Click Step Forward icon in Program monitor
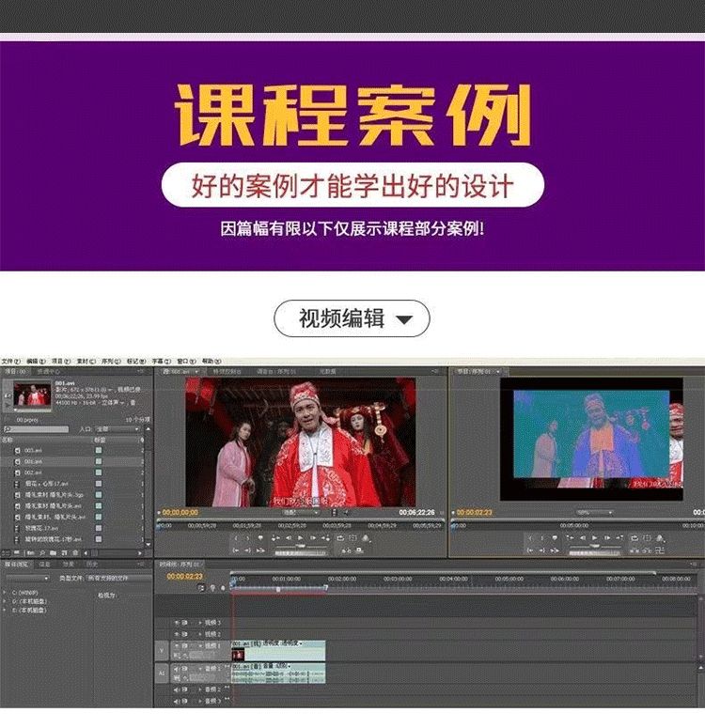 pos(607,538)
